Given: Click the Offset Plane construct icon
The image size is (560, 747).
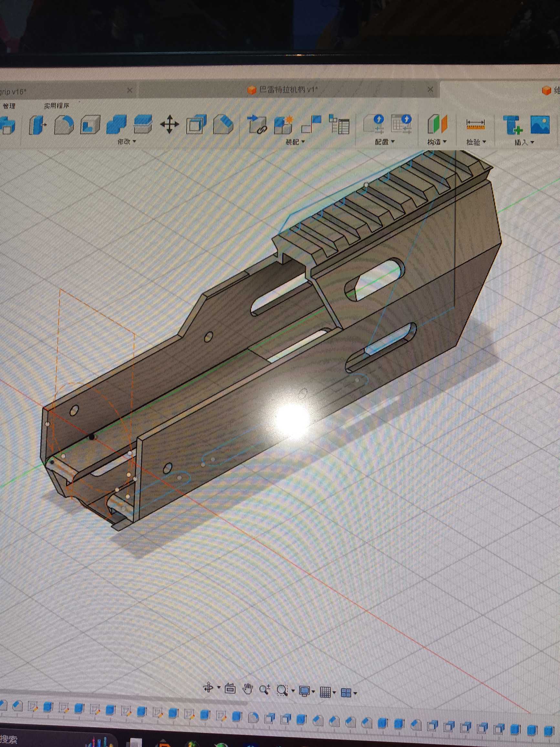Looking at the screenshot, I should pos(437,124).
